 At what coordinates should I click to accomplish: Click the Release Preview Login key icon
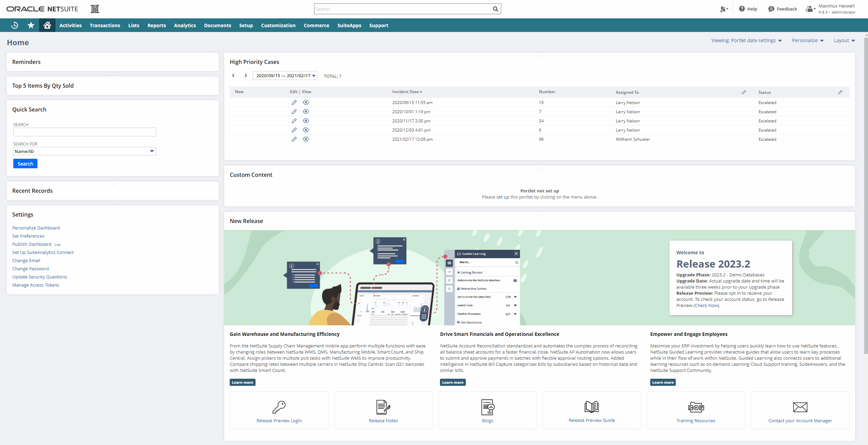279,407
